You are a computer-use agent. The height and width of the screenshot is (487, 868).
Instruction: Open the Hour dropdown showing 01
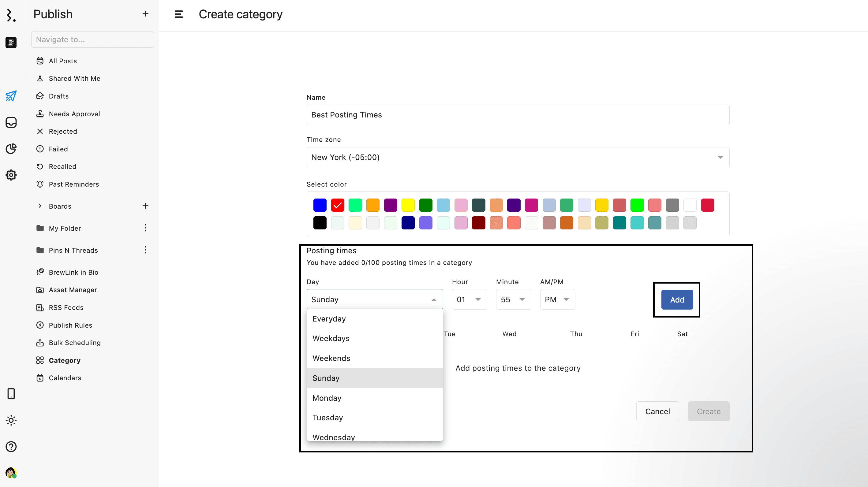pos(469,299)
